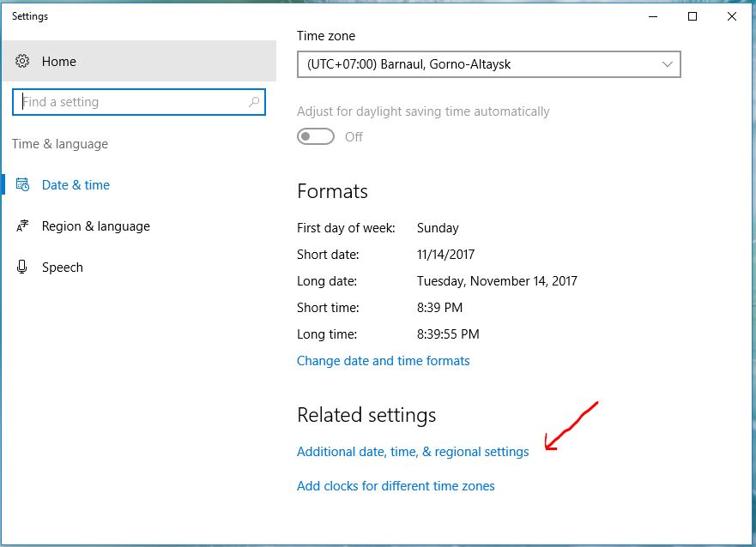The image size is (756, 547).
Task: Click the Date & time calendar icon
Action: pos(23,185)
